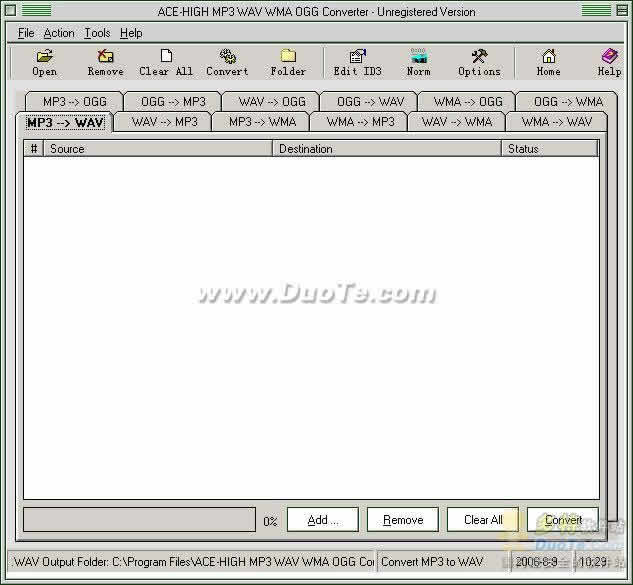This screenshot has width=633, height=585.
Task: Click the conversion progress bar
Action: point(139,520)
